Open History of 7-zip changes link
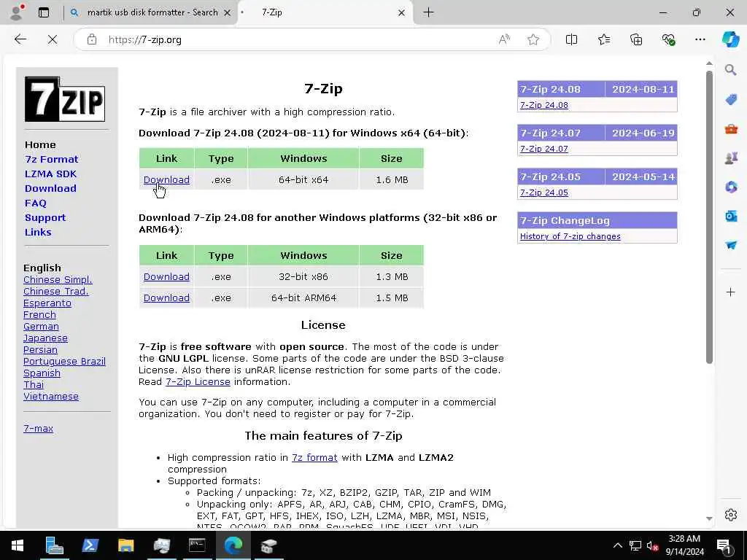Screen dimensions: 747x560 pos(570,236)
